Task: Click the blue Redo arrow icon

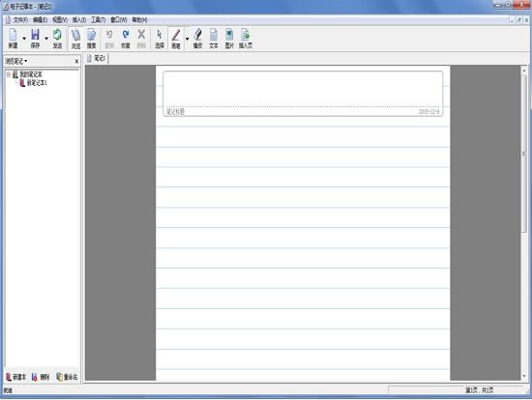Action: coord(126,39)
